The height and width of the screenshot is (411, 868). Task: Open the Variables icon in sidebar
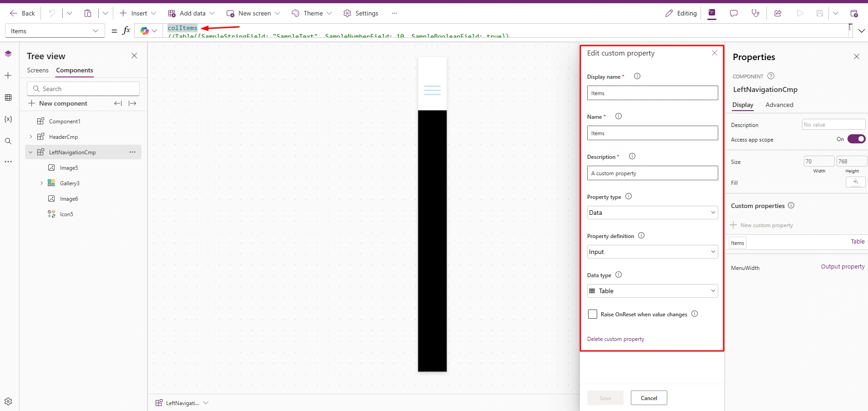pos(8,119)
